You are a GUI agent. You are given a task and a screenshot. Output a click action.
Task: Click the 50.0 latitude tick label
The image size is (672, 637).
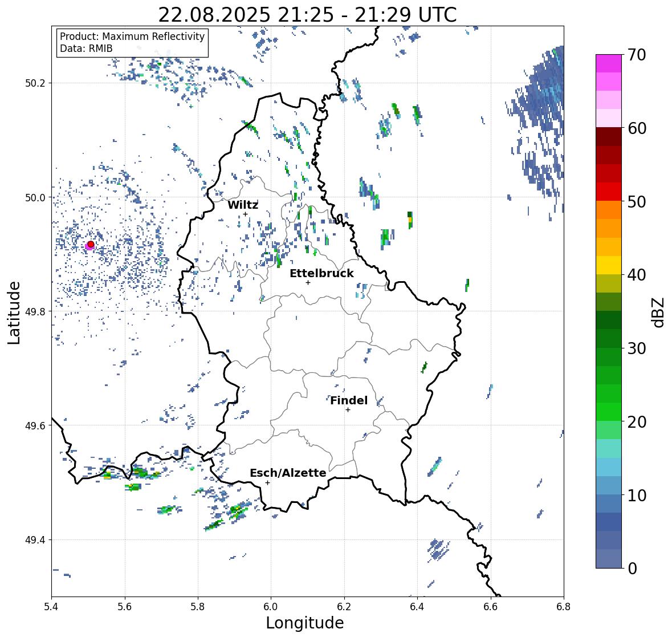35,198
